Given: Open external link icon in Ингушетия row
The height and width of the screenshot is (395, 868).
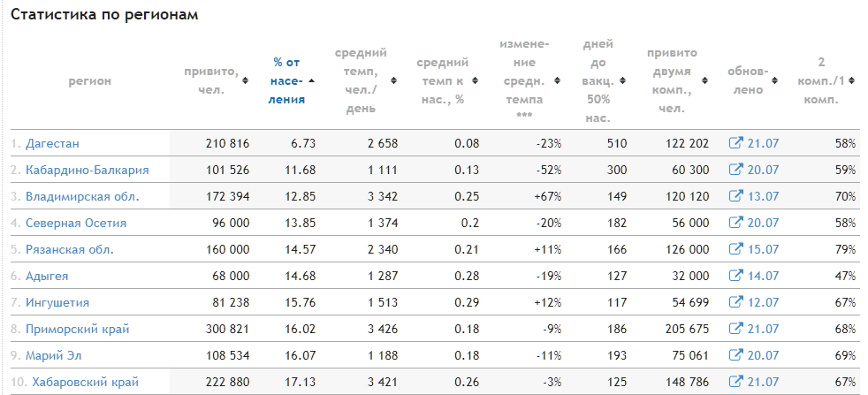Looking at the screenshot, I should pyautogui.click(x=735, y=302).
